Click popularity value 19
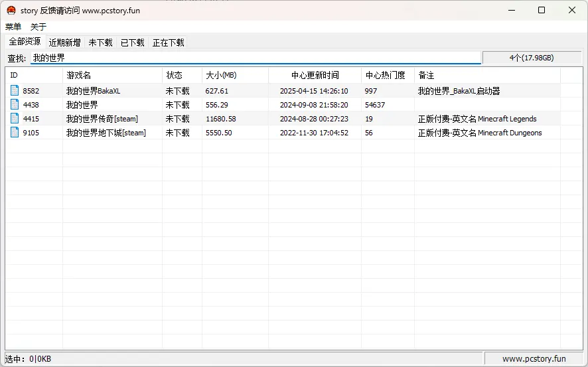This screenshot has width=588, height=367. pyautogui.click(x=368, y=119)
